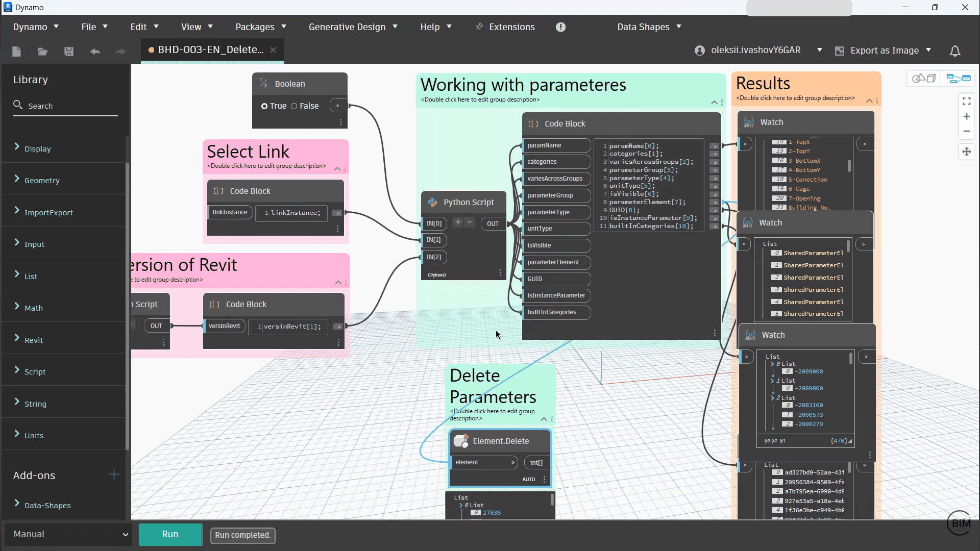Remove an input port on Python Script
The height and width of the screenshot is (551, 980).
pos(470,222)
